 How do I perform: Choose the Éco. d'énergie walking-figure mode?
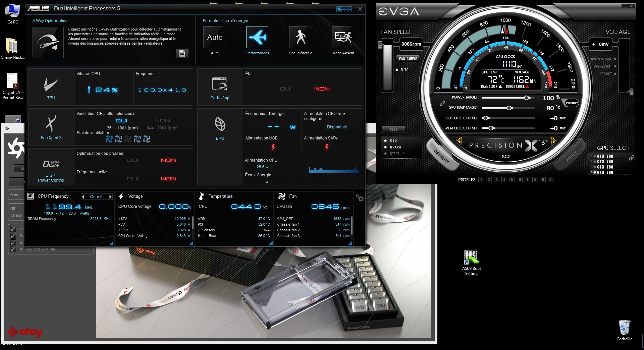300,37
